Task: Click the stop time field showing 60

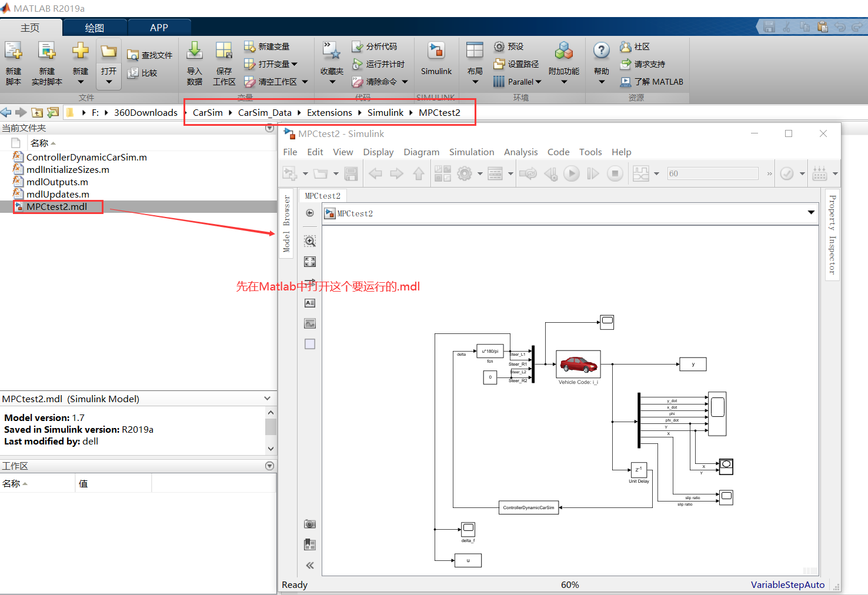Action: pos(712,173)
